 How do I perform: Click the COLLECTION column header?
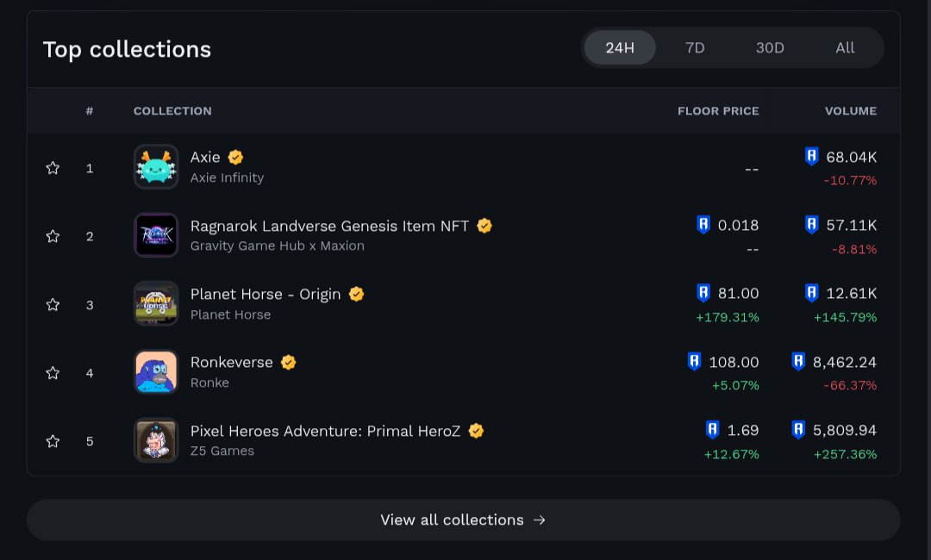pos(172,111)
